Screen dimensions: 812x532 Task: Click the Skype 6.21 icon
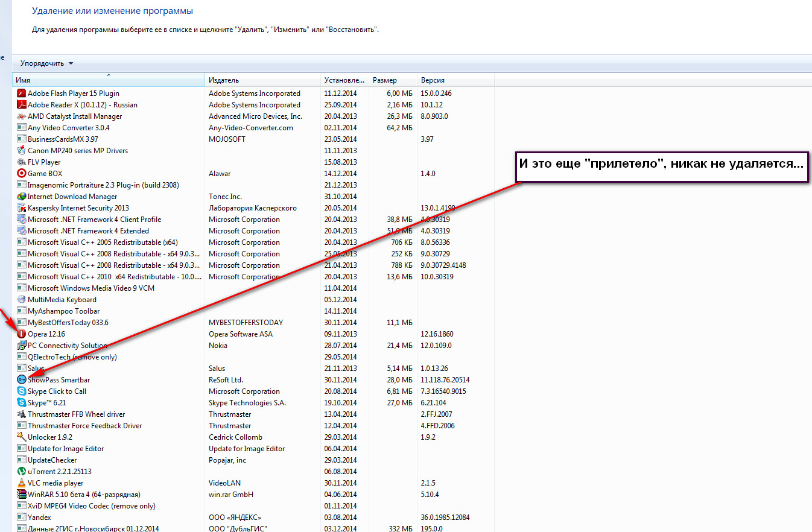click(x=22, y=403)
